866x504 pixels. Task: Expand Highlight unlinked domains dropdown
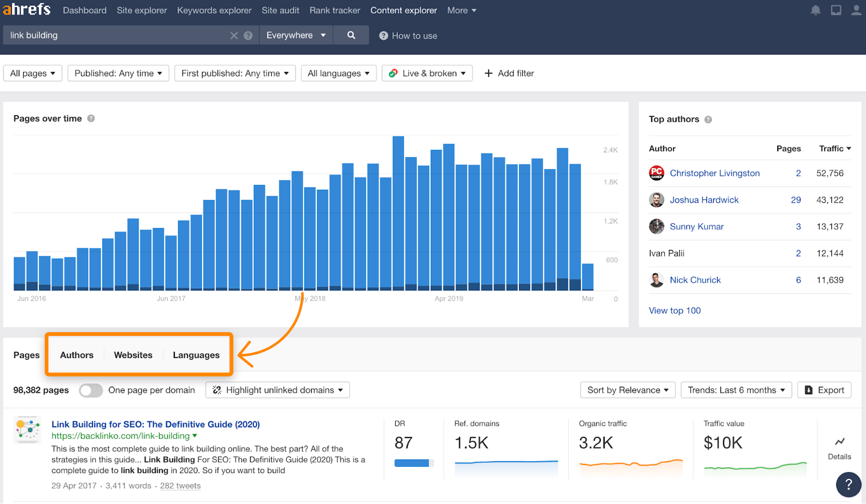[x=278, y=390]
